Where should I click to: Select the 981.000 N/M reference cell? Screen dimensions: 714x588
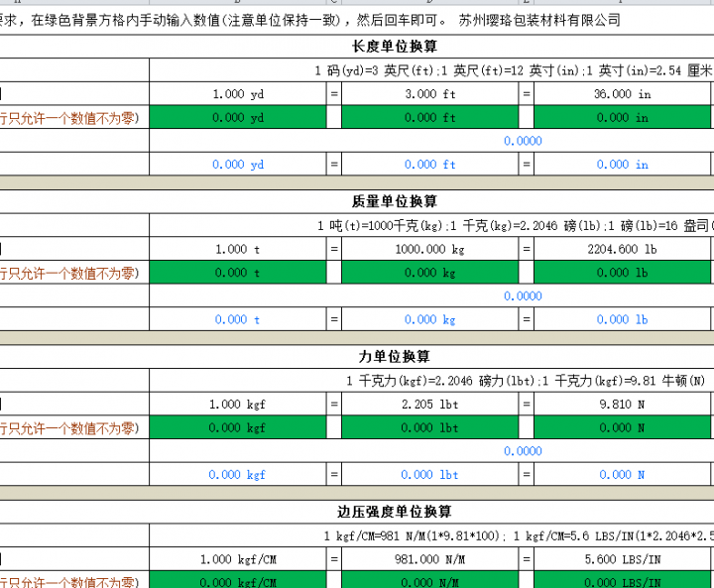pyautogui.click(x=429, y=559)
